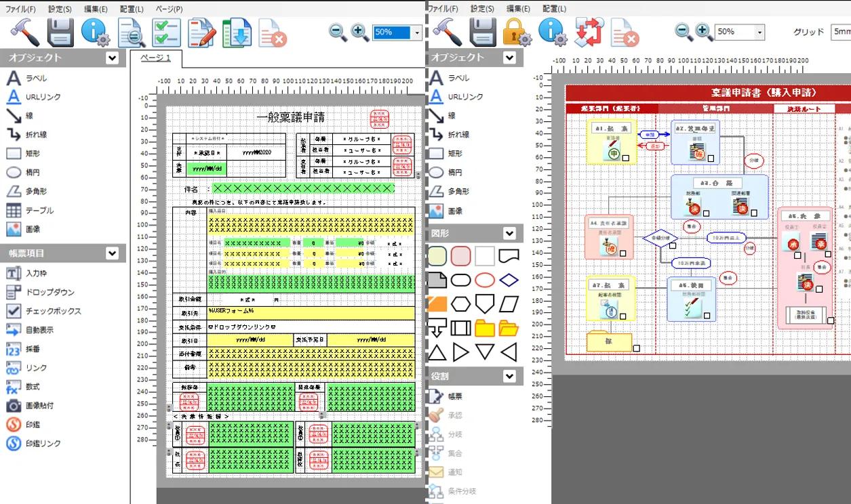Switch to the ページ 1 tab
851x504 pixels.
(x=155, y=58)
